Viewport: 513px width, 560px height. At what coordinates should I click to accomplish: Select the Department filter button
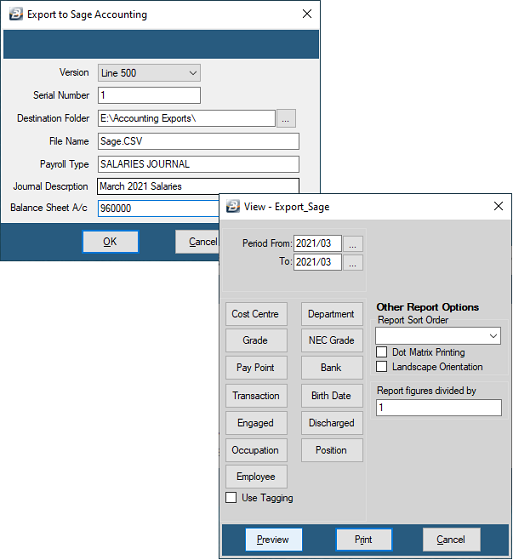pyautogui.click(x=332, y=314)
